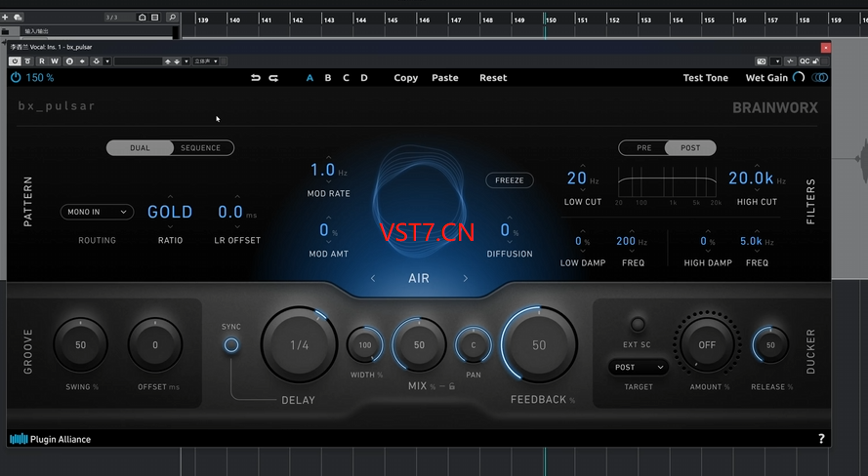Click the next preset down-arrow icon

[177, 61]
